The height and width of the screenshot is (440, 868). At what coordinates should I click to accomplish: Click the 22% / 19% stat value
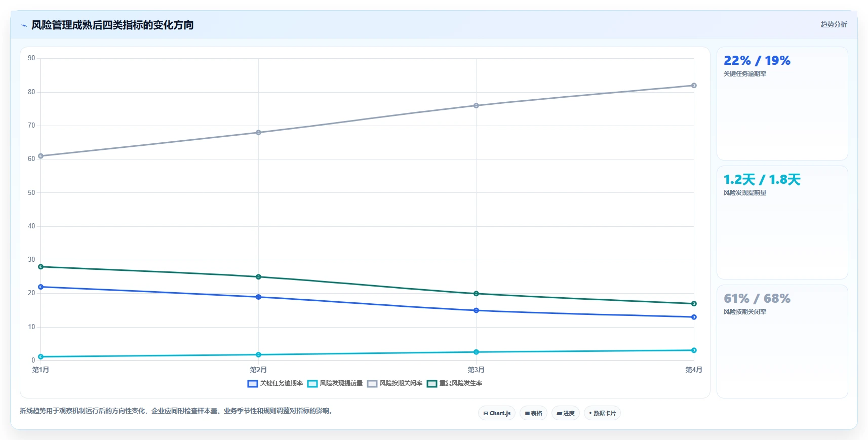(757, 61)
